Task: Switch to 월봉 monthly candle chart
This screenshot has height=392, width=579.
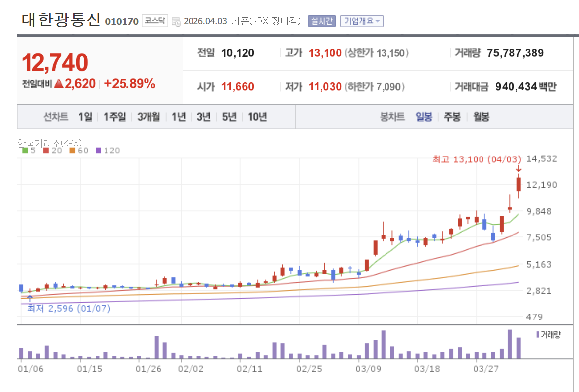Action: point(481,117)
